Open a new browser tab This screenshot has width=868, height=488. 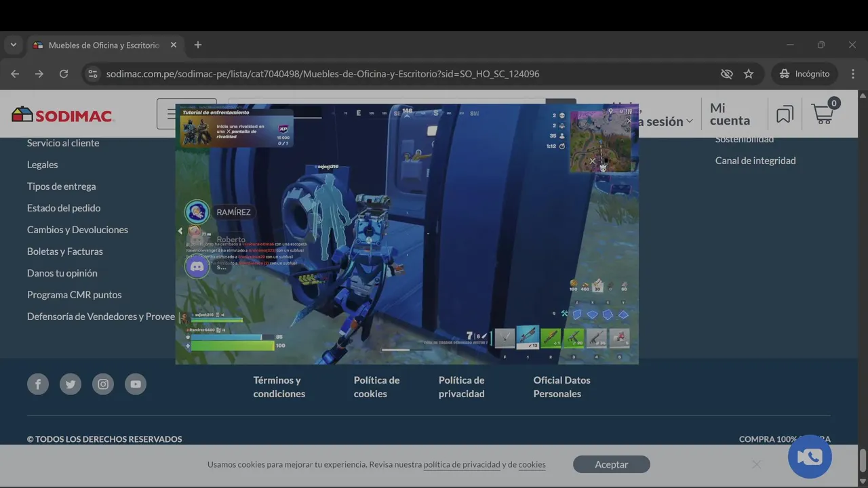tap(198, 45)
